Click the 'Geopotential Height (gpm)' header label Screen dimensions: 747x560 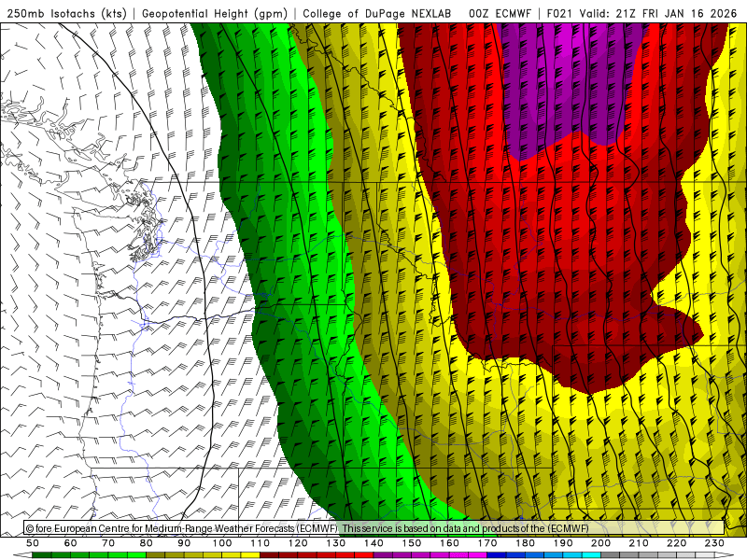coord(215,14)
